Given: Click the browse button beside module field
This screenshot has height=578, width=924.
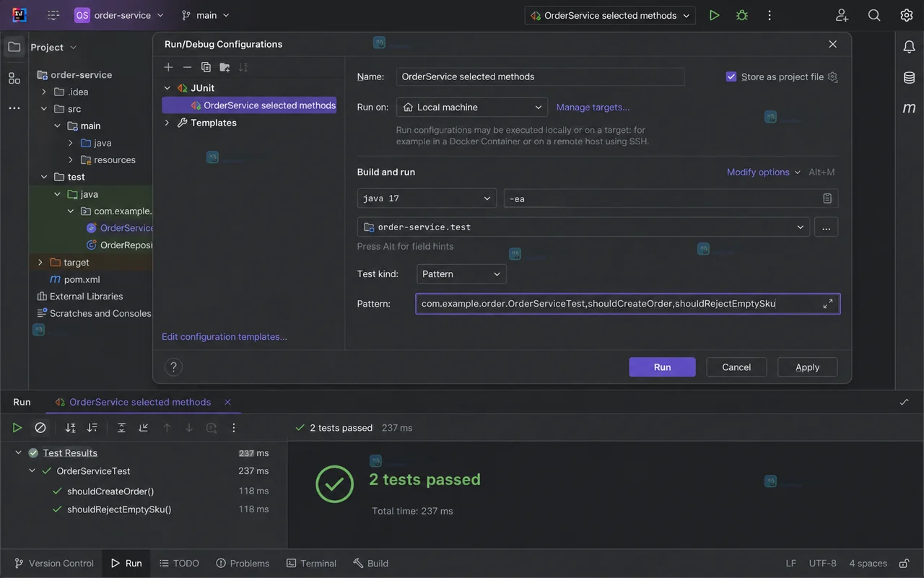Looking at the screenshot, I should click(x=826, y=227).
